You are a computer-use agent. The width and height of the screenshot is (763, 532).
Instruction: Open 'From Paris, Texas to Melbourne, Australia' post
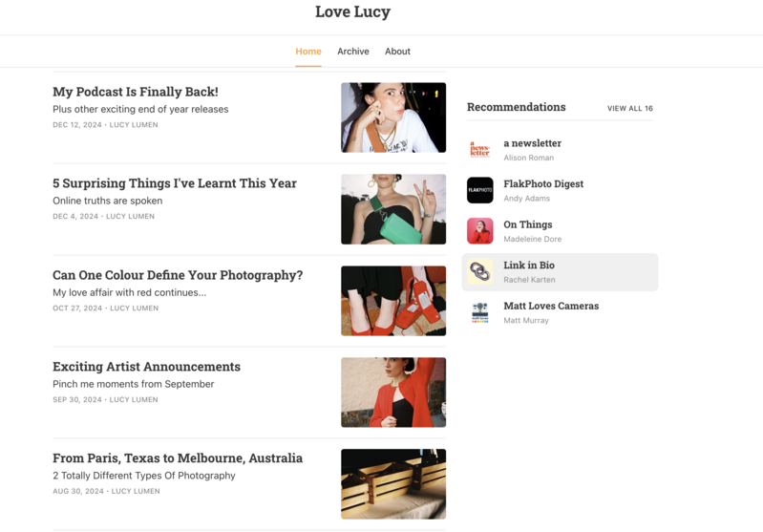(x=178, y=458)
